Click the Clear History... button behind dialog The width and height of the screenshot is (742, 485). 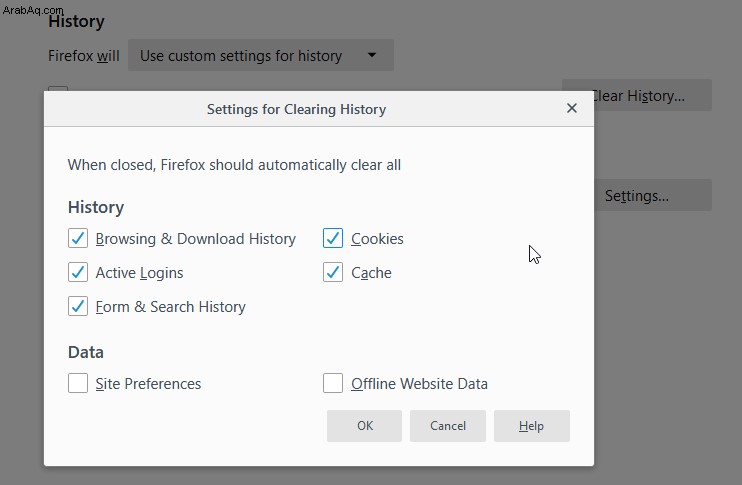[653, 96]
